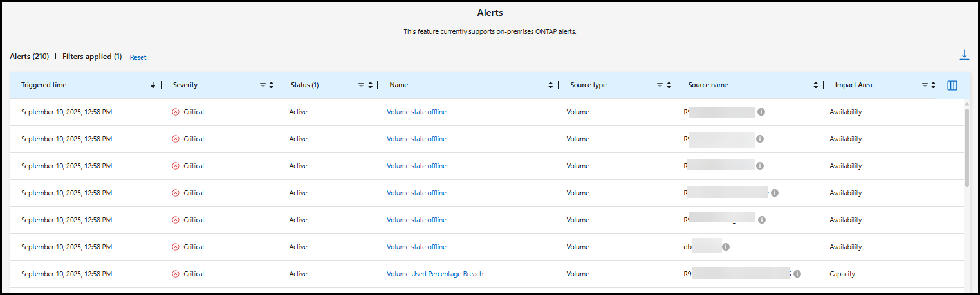
Task: Download the alerts list
Action: pyautogui.click(x=964, y=55)
